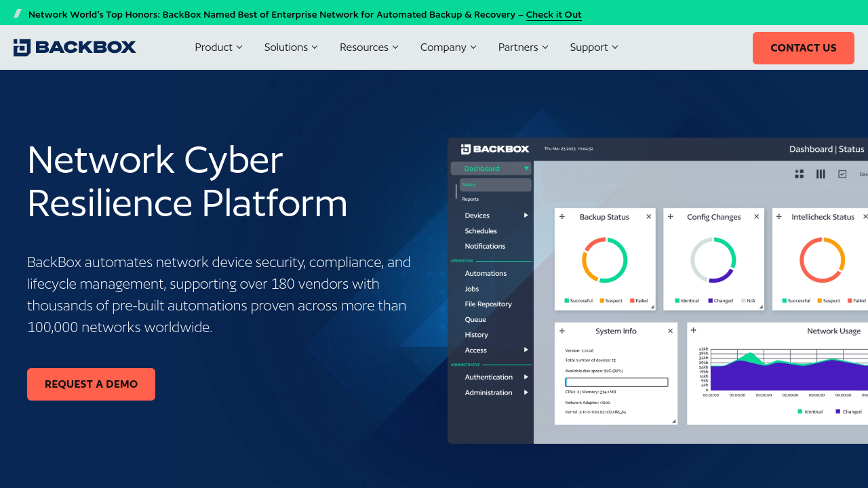Viewport: 868px width, 488px height.
Task: Select the three-column layout icon
Action: point(821,174)
